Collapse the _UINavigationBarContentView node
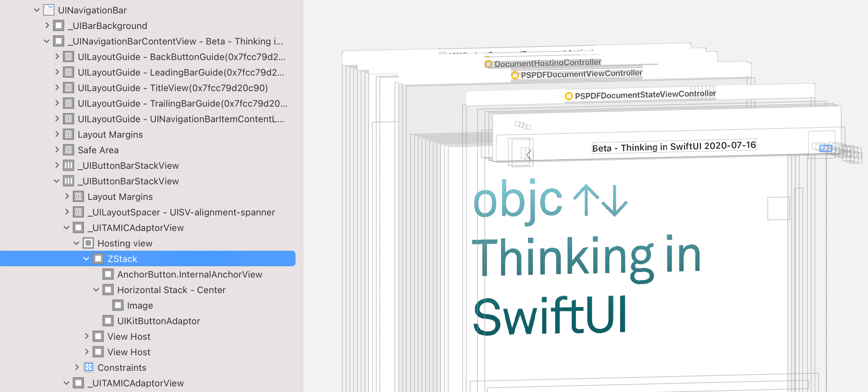This screenshot has height=392, width=868. pyautogui.click(x=46, y=41)
